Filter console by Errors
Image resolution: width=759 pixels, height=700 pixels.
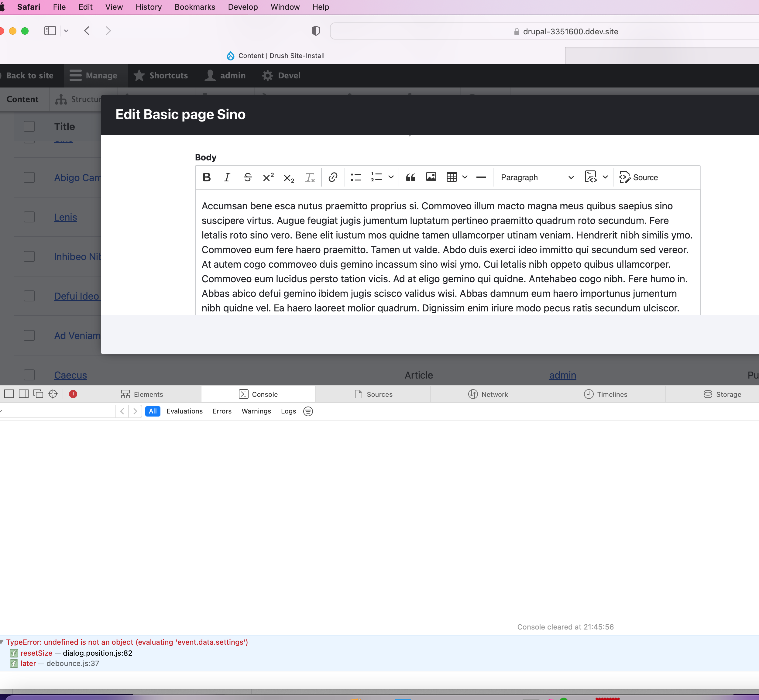[222, 411]
